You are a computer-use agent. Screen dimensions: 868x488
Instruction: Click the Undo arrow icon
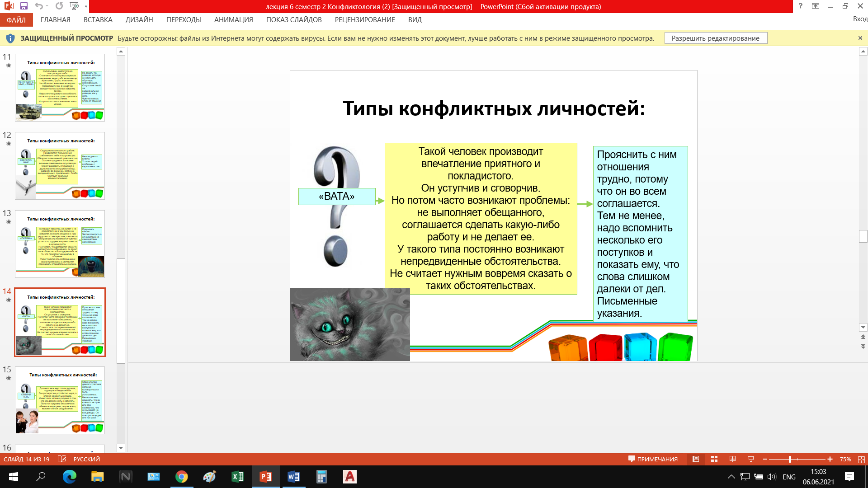39,6
